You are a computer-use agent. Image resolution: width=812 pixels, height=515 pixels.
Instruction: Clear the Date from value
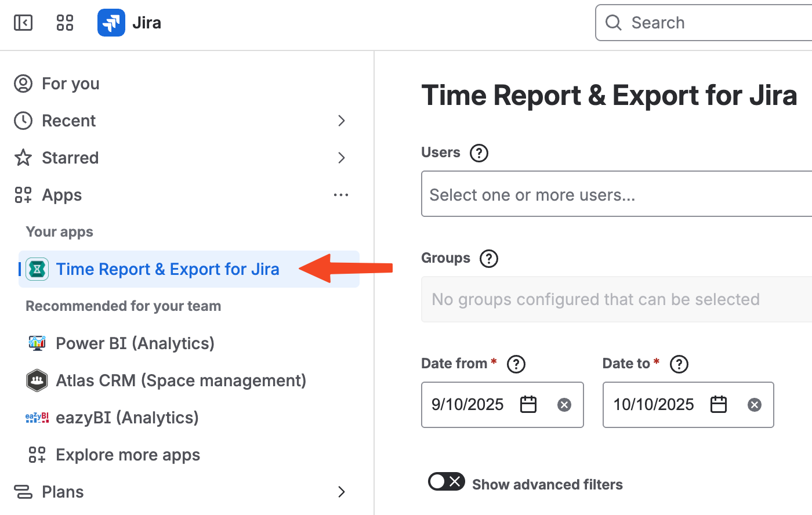564,405
